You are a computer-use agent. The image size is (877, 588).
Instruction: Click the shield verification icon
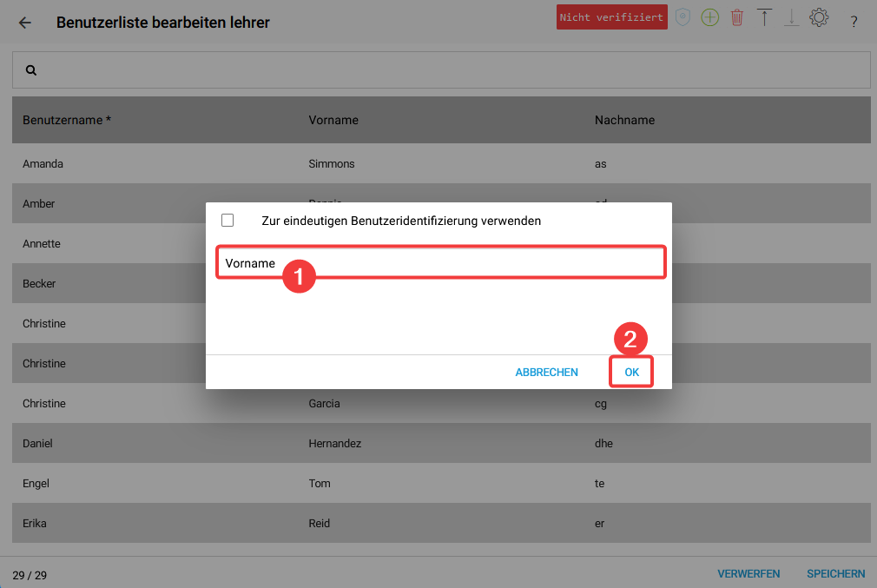683,17
